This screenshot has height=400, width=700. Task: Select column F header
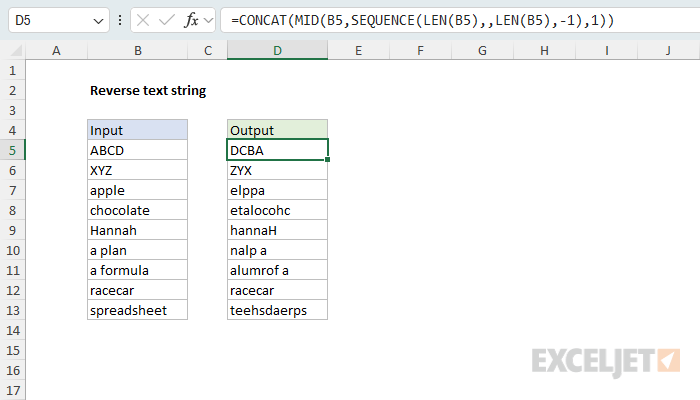(x=421, y=50)
